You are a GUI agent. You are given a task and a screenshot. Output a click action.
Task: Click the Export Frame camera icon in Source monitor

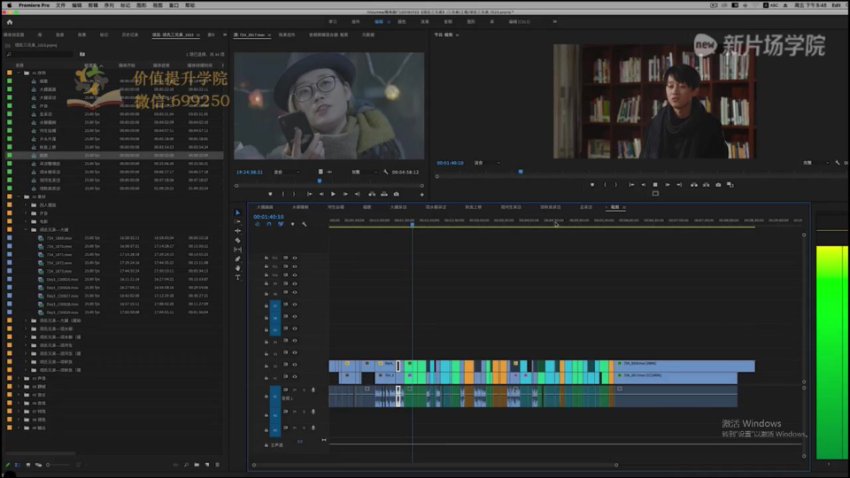click(x=396, y=194)
